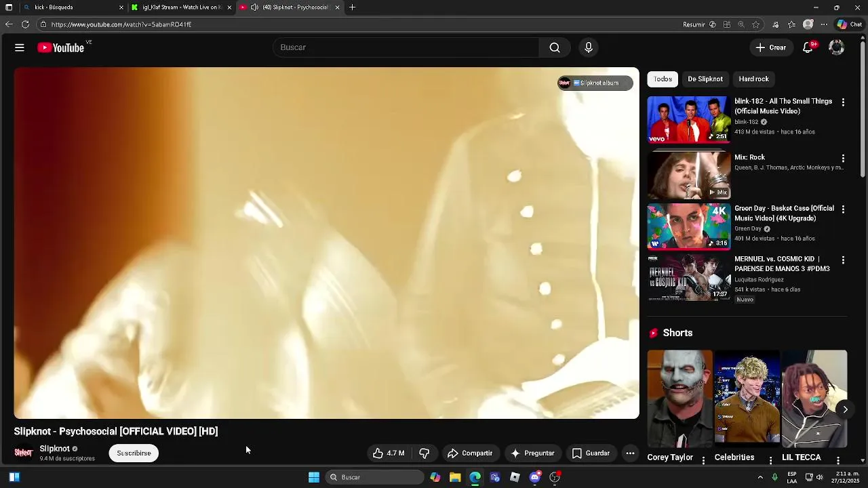The height and width of the screenshot is (488, 868).
Task: Like the video showing 4.7 M
Action: tap(389, 453)
